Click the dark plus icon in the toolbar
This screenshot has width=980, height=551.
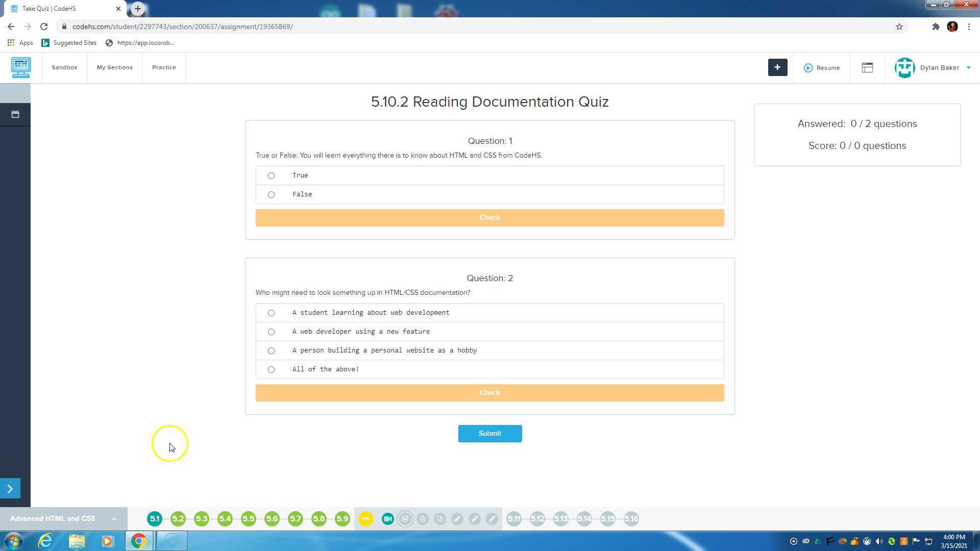pos(777,67)
